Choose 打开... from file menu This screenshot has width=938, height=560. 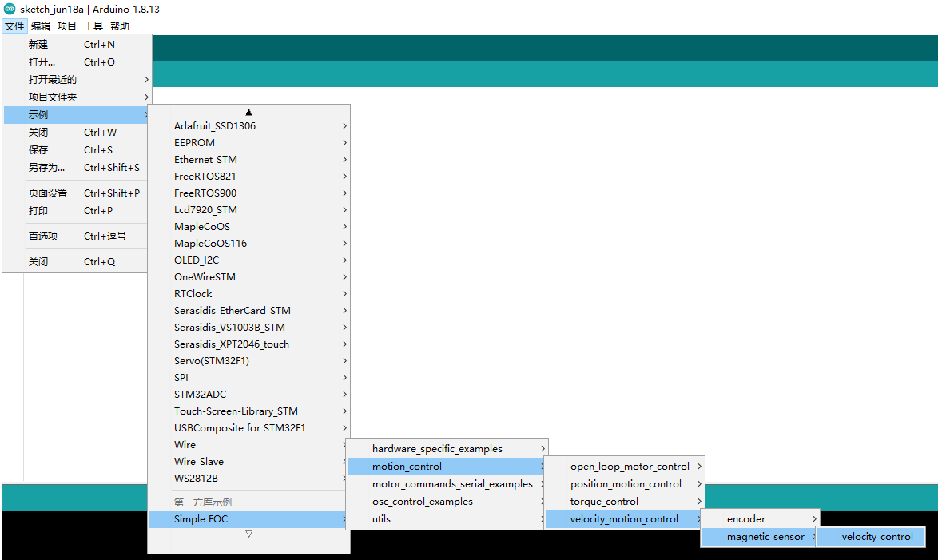(77, 62)
